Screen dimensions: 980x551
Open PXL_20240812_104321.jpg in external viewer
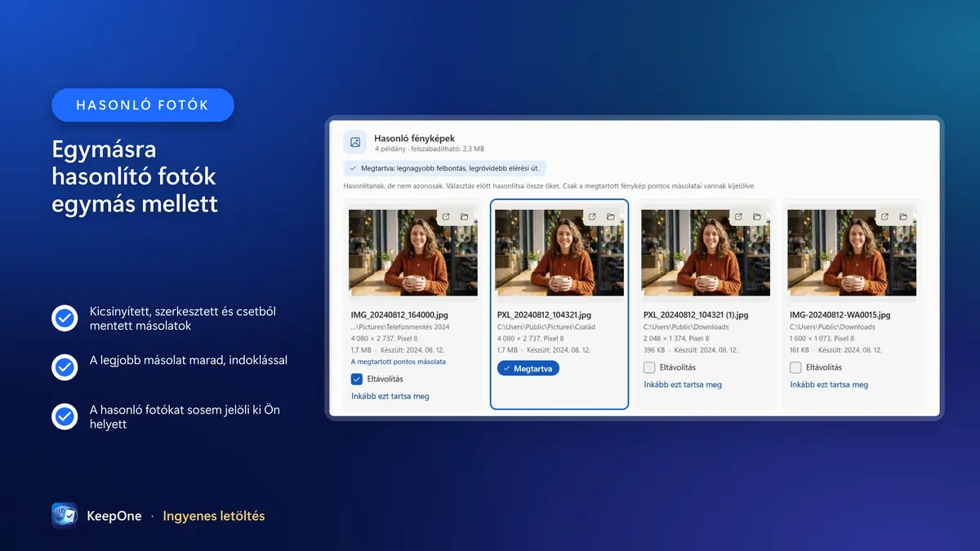point(592,216)
